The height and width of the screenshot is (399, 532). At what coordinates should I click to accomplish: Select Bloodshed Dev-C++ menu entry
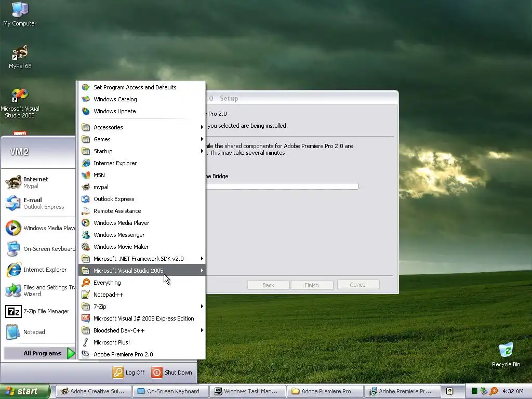coord(142,330)
